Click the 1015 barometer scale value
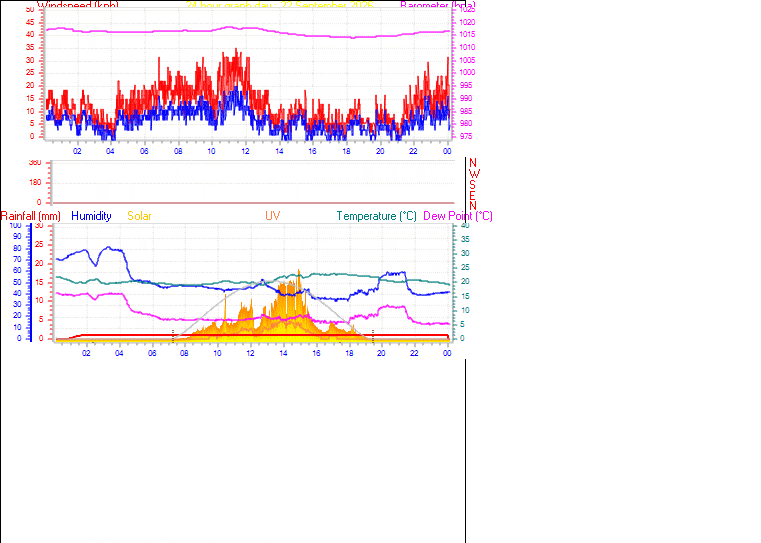This screenshot has height=543, width=761. (x=467, y=34)
